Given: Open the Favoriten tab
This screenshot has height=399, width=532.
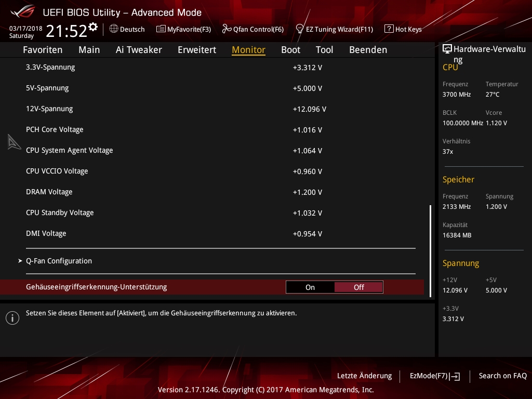Looking at the screenshot, I should pos(43,50).
